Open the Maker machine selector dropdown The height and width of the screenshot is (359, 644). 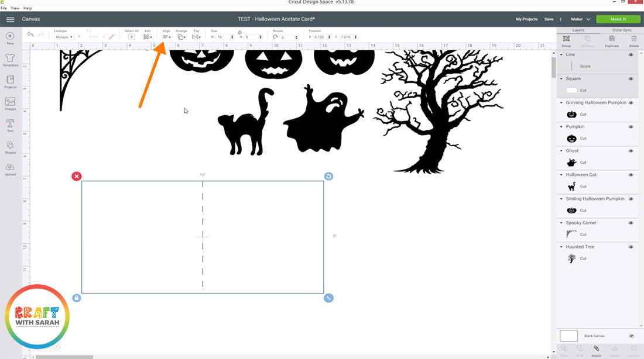pyautogui.click(x=580, y=19)
